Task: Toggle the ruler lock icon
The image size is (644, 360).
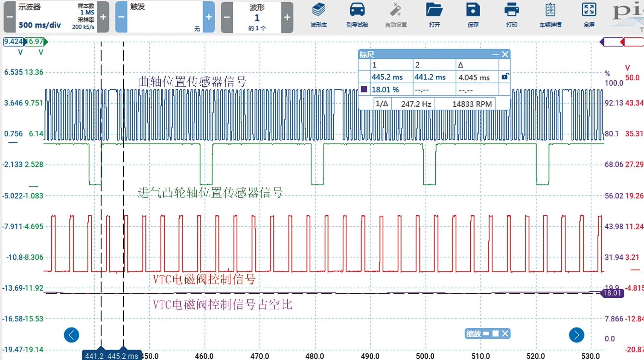Action: pos(505,77)
